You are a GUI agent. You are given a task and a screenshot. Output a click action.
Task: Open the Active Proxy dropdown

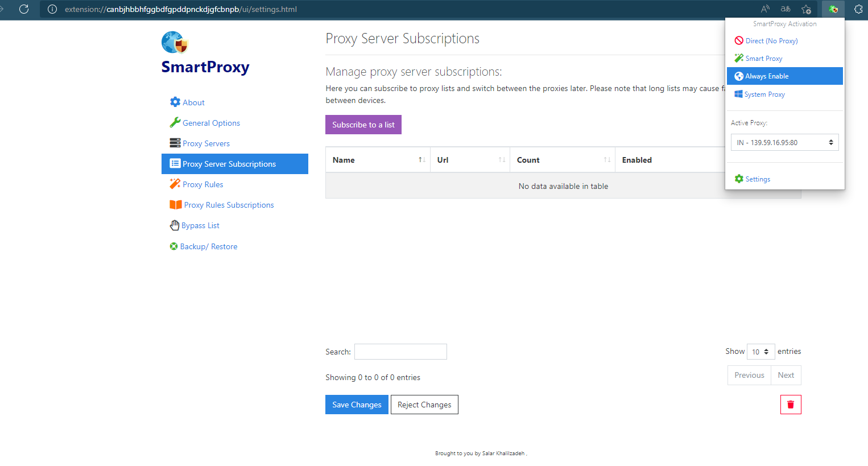pyautogui.click(x=785, y=142)
